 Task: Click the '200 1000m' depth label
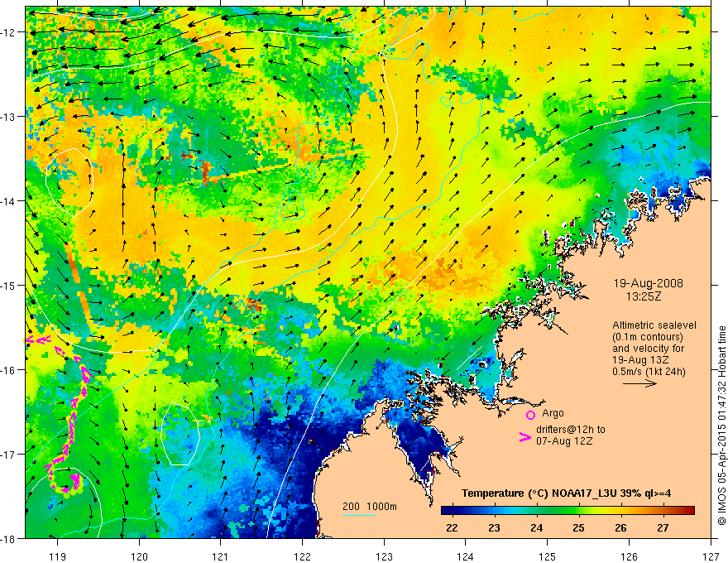370,507
